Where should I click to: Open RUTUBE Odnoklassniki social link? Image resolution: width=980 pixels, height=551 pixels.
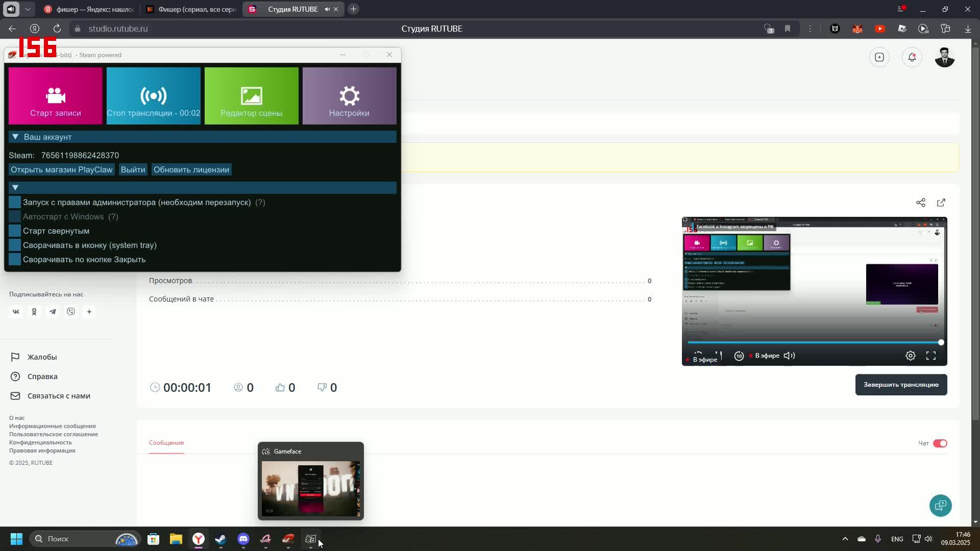[34, 312]
